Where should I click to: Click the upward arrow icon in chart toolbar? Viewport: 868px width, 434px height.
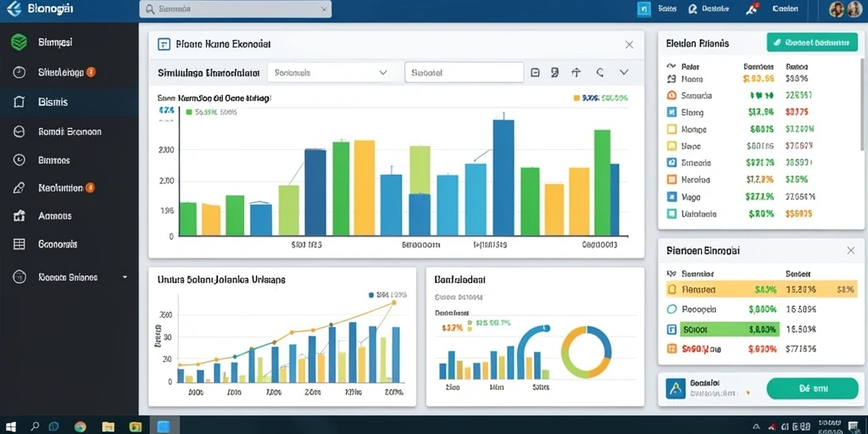576,73
